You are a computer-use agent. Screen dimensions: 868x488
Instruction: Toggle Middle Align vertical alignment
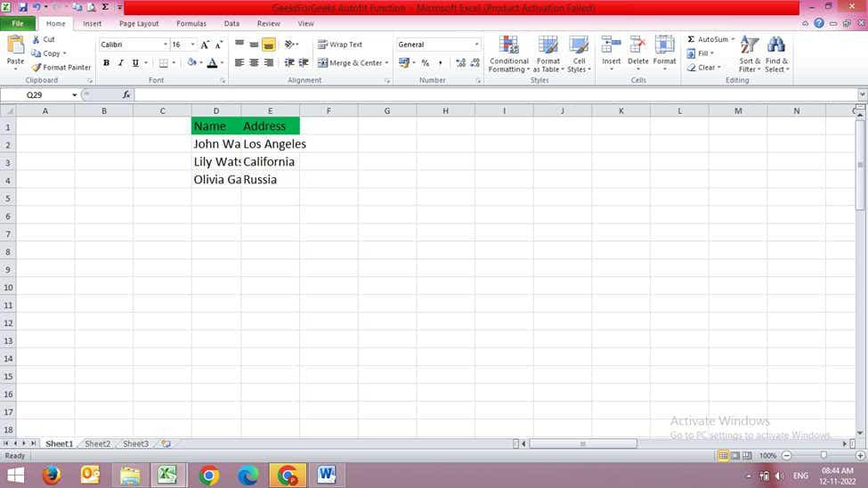254,45
